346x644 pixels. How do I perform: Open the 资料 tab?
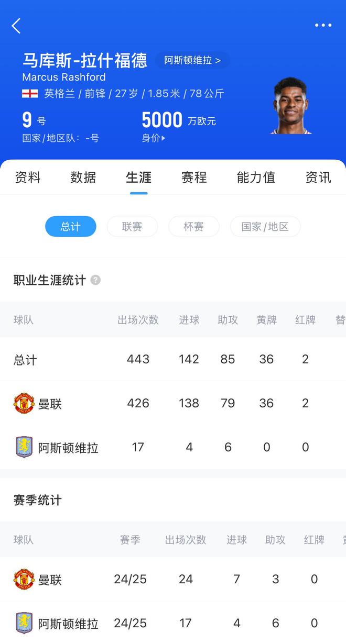click(x=28, y=177)
